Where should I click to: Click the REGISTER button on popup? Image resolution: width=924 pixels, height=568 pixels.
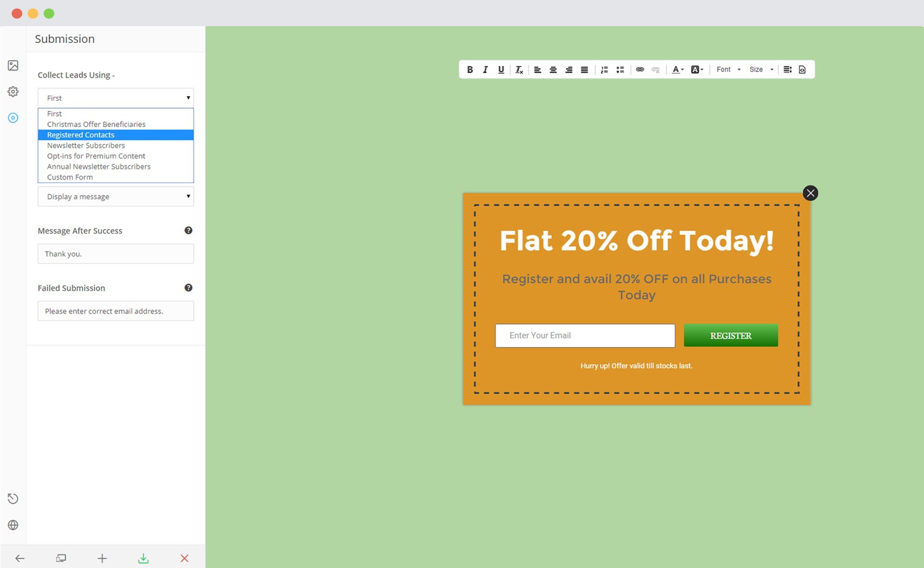pyautogui.click(x=730, y=335)
